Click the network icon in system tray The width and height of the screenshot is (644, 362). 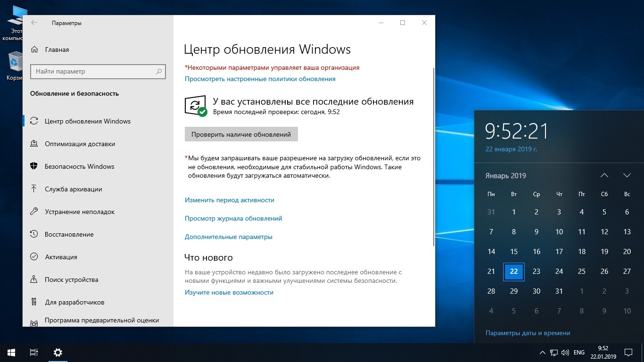(x=554, y=353)
